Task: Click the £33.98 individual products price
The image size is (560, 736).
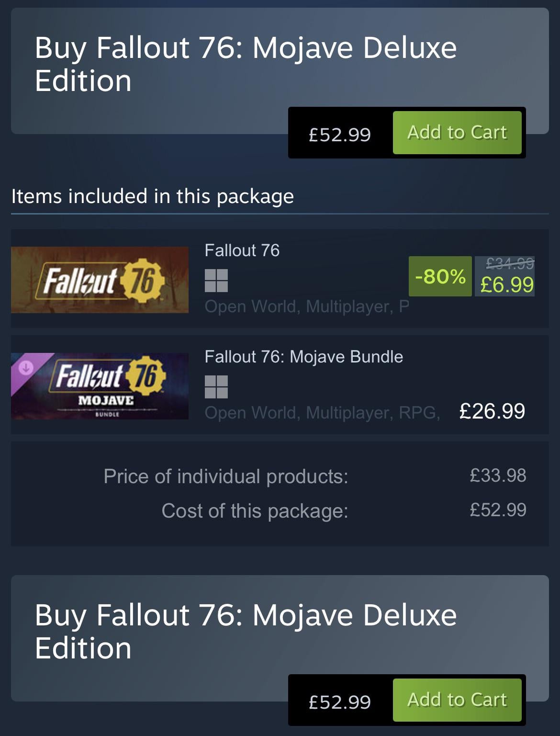Action: click(498, 476)
